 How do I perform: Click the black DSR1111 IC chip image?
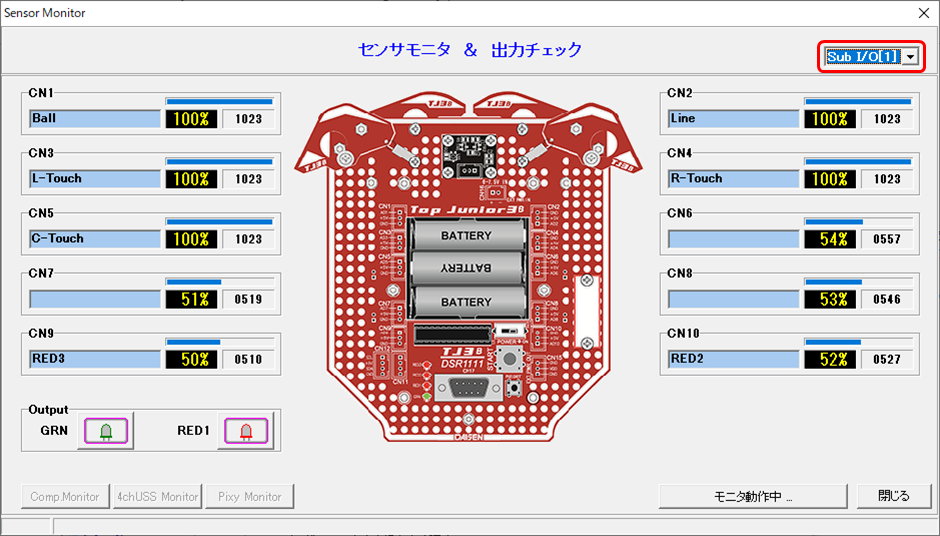coord(453,335)
